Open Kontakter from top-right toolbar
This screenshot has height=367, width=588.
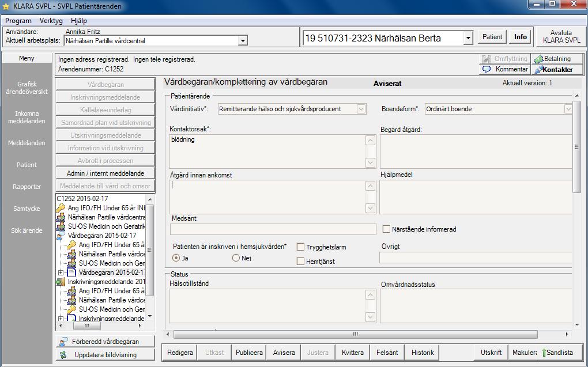[x=557, y=69]
